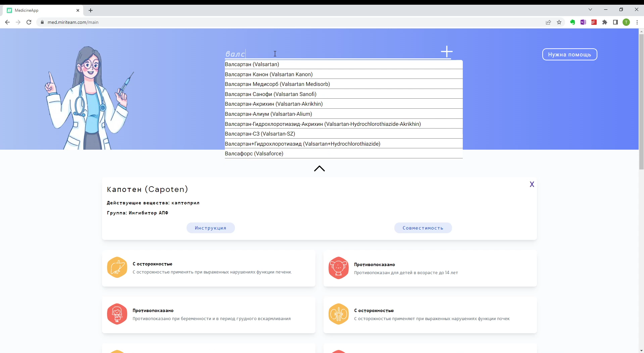Screen dimensions: 644x353
Task: Reload the page
Action: [x=29, y=22]
